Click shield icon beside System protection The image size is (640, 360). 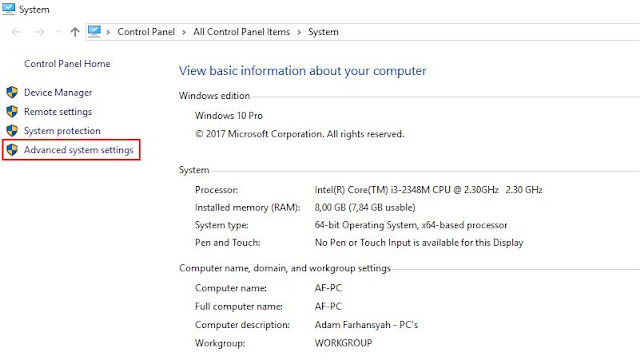(x=12, y=131)
